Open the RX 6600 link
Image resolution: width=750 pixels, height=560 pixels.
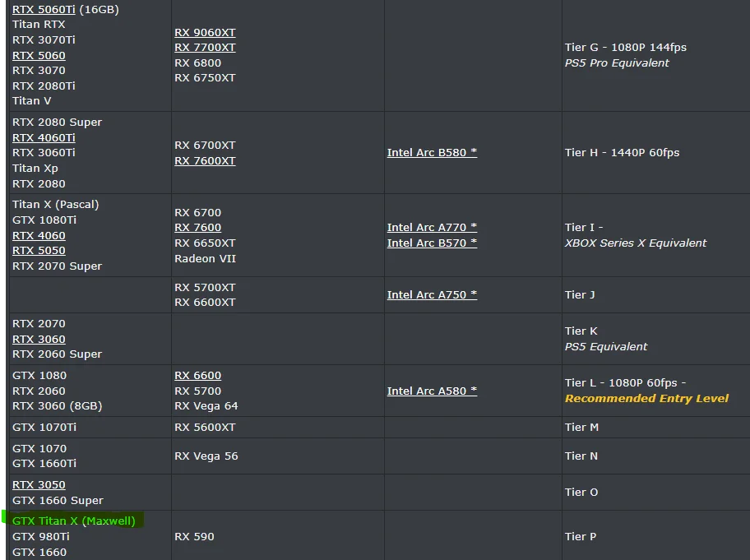[197, 376]
